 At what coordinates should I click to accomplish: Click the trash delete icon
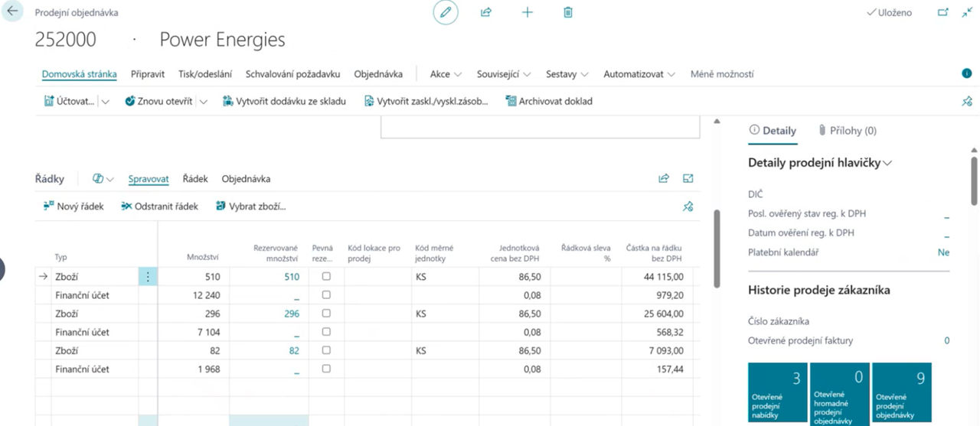coord(568,12)
